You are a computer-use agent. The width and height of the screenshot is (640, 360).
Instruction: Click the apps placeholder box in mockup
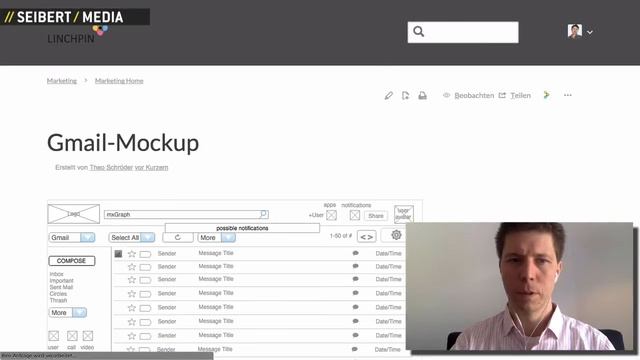[x=331, y=215]
